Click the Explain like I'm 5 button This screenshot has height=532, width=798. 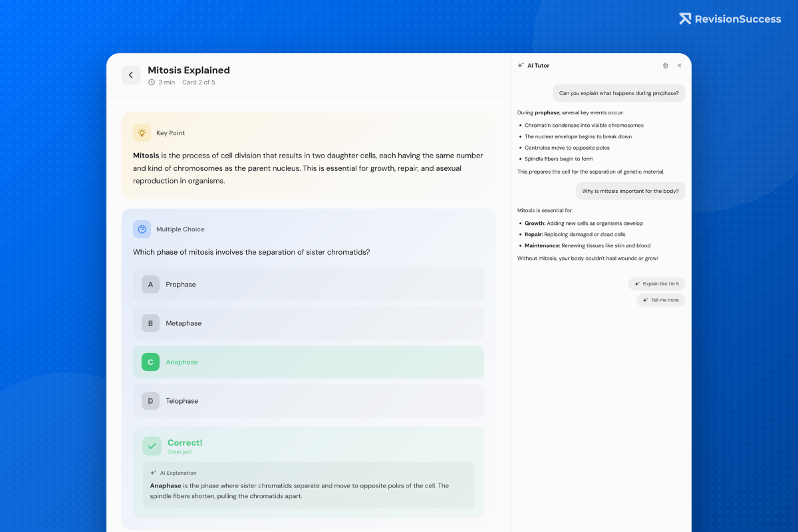tap(657, 283)
